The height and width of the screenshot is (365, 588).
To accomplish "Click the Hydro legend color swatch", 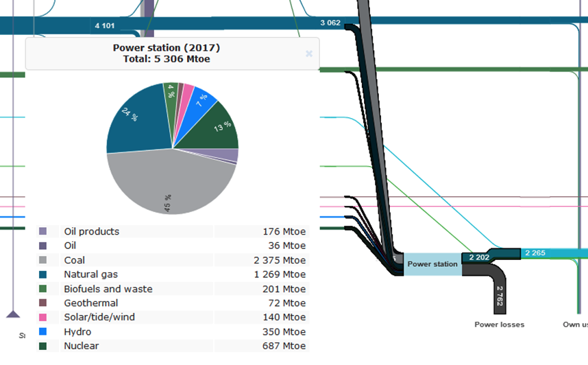I will click(43, 331).
